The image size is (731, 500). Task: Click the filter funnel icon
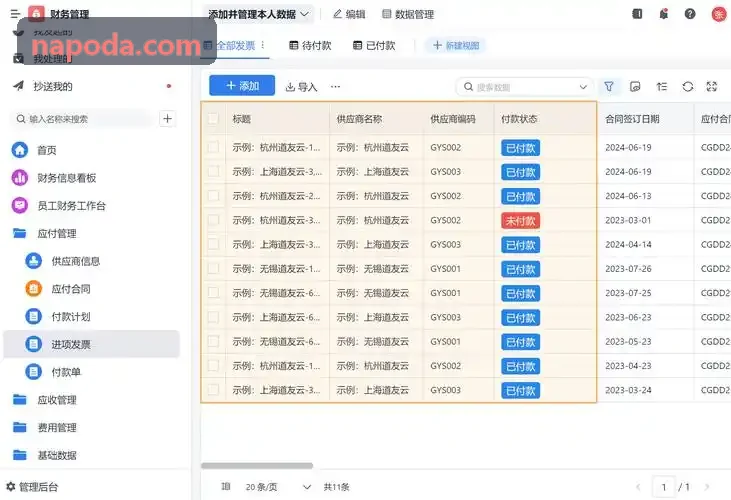click(609, 87)
